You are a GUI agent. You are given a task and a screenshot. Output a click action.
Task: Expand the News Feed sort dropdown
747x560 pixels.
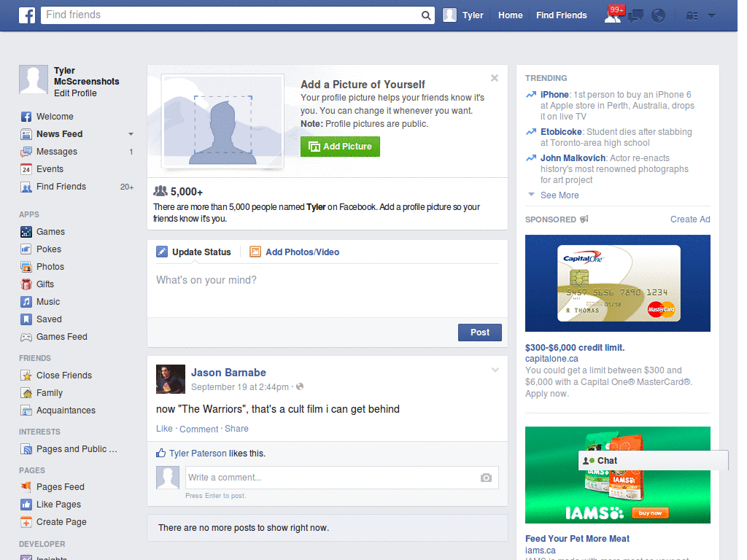[131, 134]
